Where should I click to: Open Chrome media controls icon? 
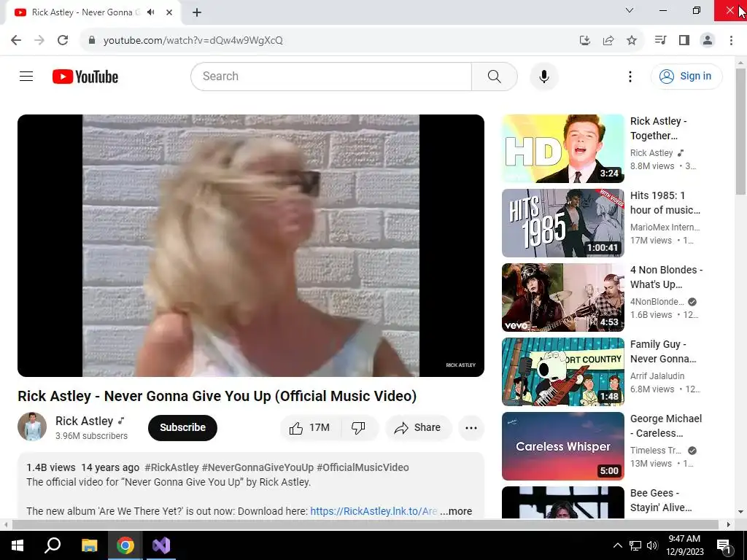(660, 40)
